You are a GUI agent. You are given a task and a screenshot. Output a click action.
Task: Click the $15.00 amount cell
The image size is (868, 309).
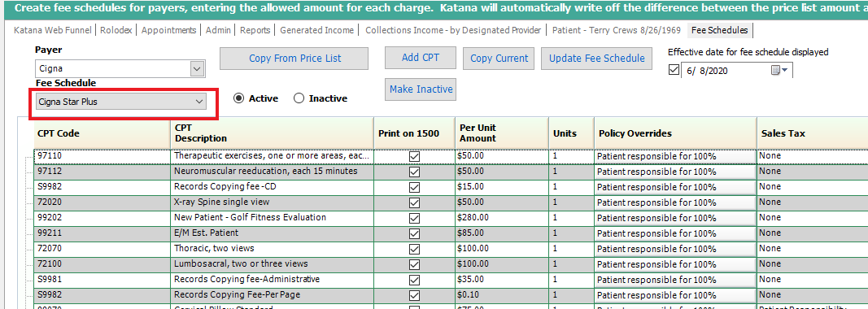(502, 188)
